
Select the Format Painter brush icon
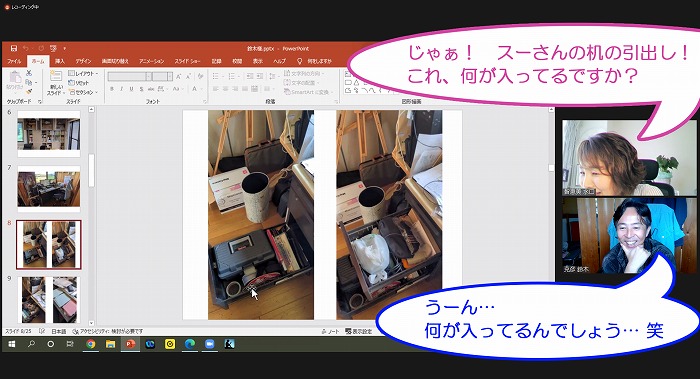click(29, 92)
